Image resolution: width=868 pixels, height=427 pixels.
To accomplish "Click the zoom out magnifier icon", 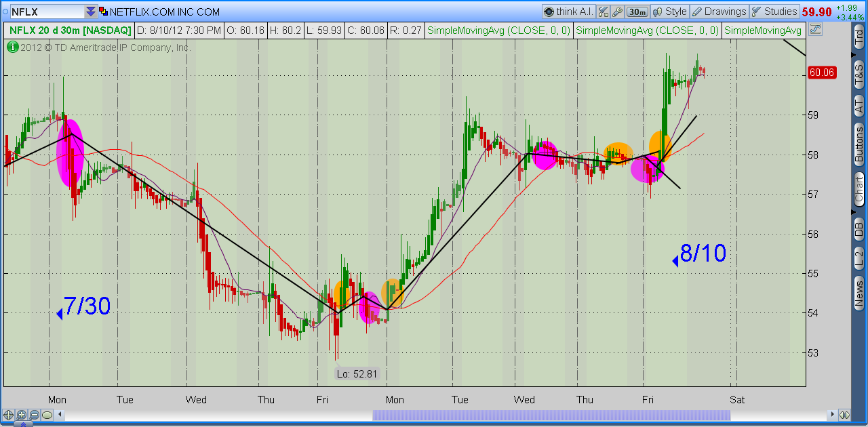I will 34,415.
